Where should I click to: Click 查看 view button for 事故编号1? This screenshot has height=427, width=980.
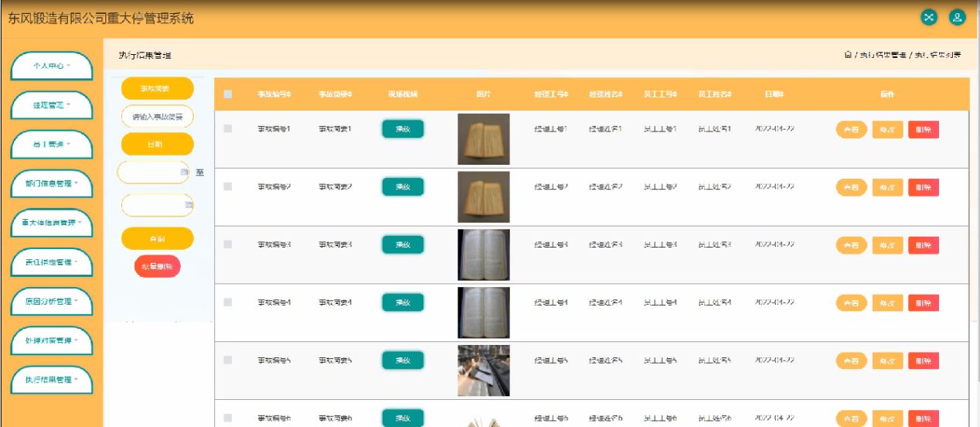pyautogui.click(x=852, y=129)
